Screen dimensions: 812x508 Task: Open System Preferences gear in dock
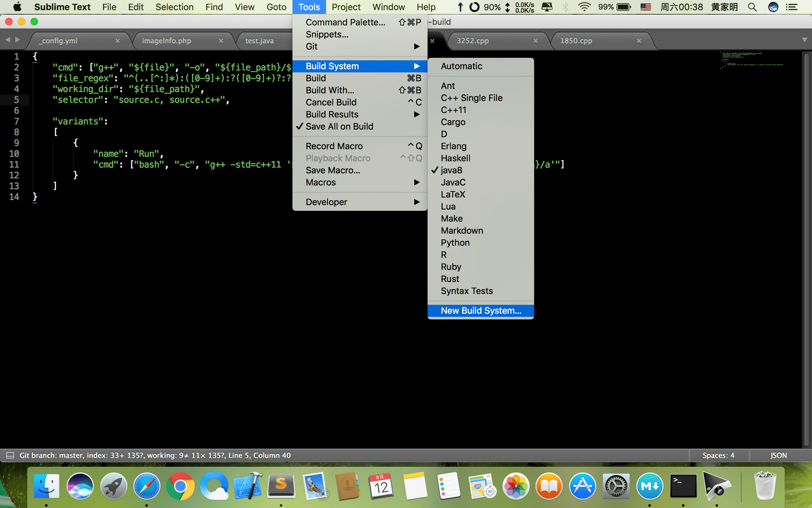tap(616, 486)
